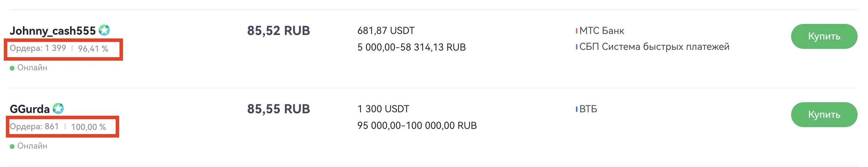Image resolution: width=868 pixels, height=167 pixels.
Task: Click 100,00 % completion rate
Action: pos(89,127)
